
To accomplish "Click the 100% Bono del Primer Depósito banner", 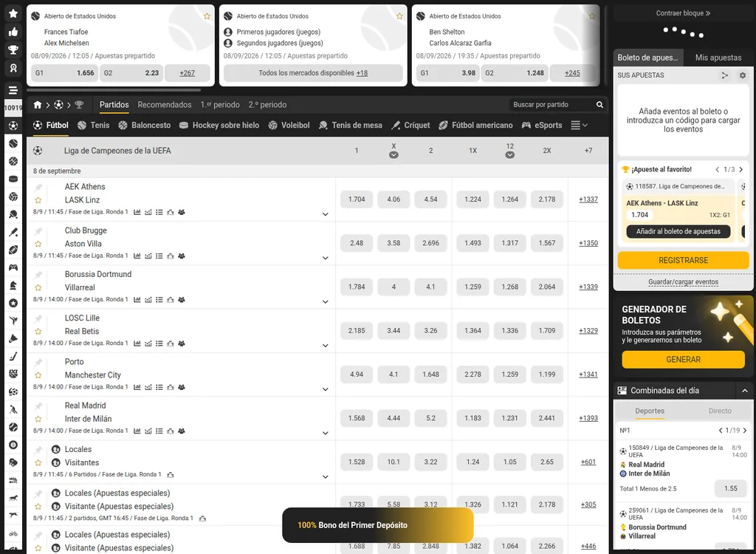I will (x=377, y=525).
